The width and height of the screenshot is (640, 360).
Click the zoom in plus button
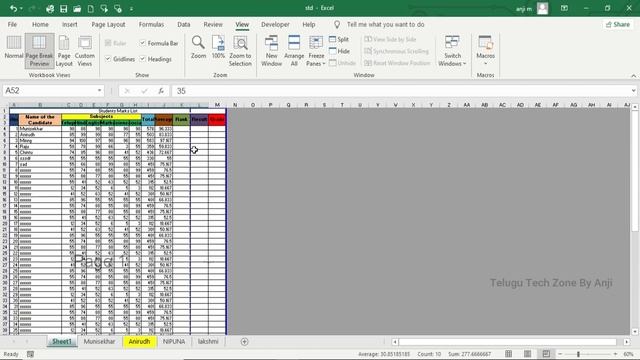click(615, 354)
